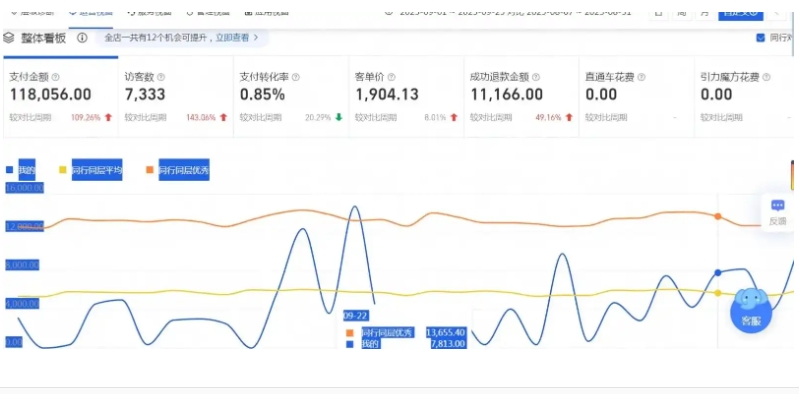
Task: Select the 访客数 metric card
Action: pyautogui.click(x=176, y=97)
